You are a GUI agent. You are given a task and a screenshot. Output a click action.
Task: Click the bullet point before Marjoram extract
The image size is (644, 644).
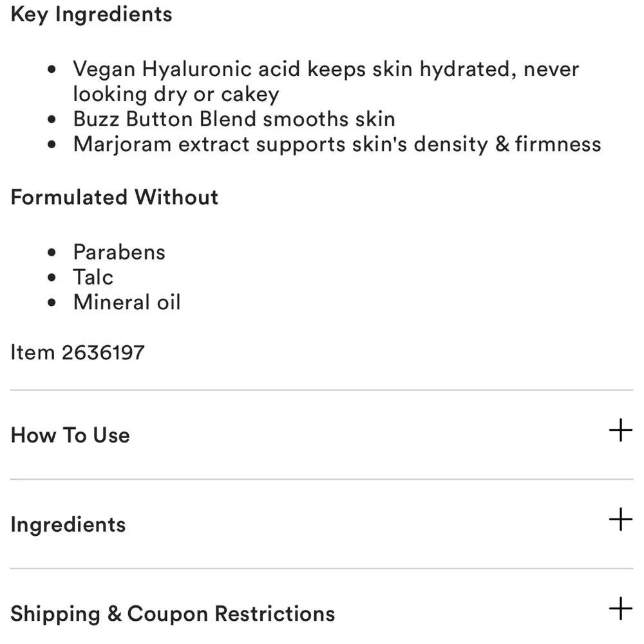click(52, 144)
